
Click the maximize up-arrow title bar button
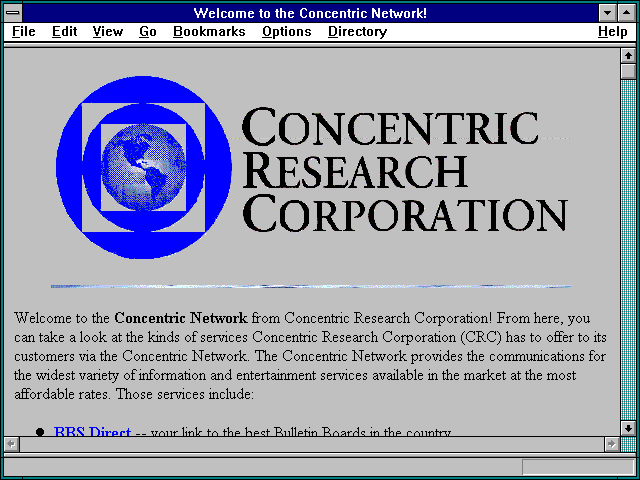[x=627, y=13]
